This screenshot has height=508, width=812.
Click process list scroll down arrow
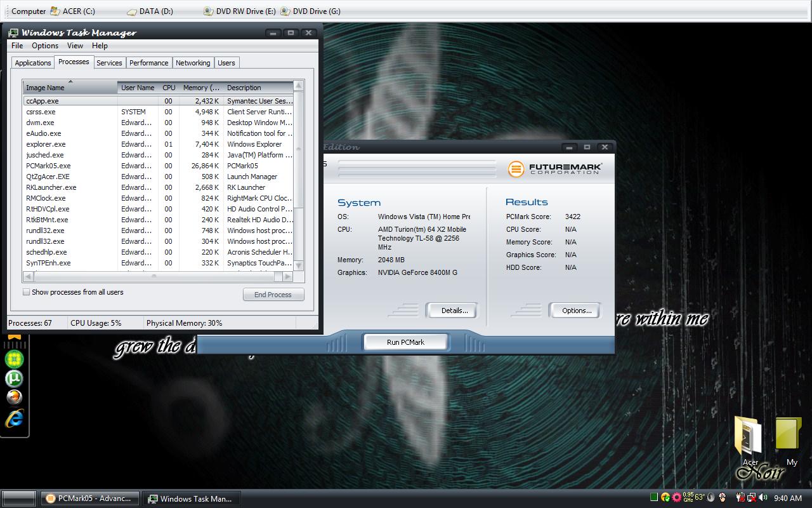click(x=299, y=266)
